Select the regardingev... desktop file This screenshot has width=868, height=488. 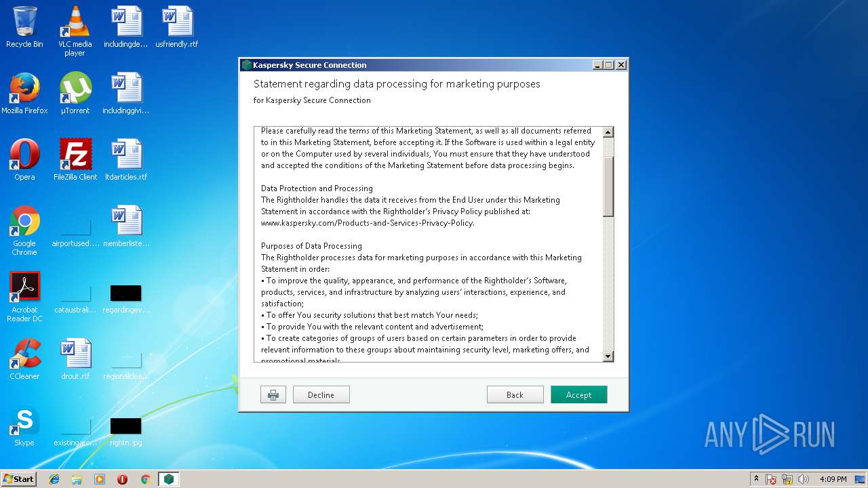tap(125, 298)
